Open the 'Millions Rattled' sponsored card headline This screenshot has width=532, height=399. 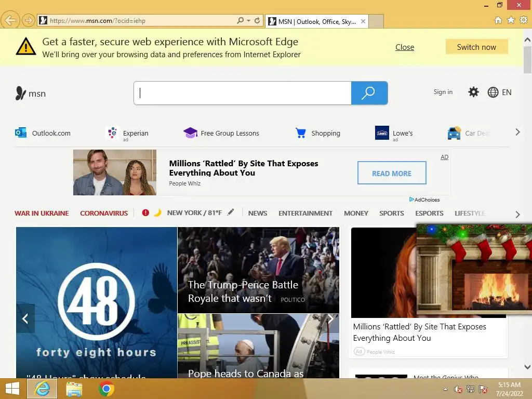click(x=420, y=332)
